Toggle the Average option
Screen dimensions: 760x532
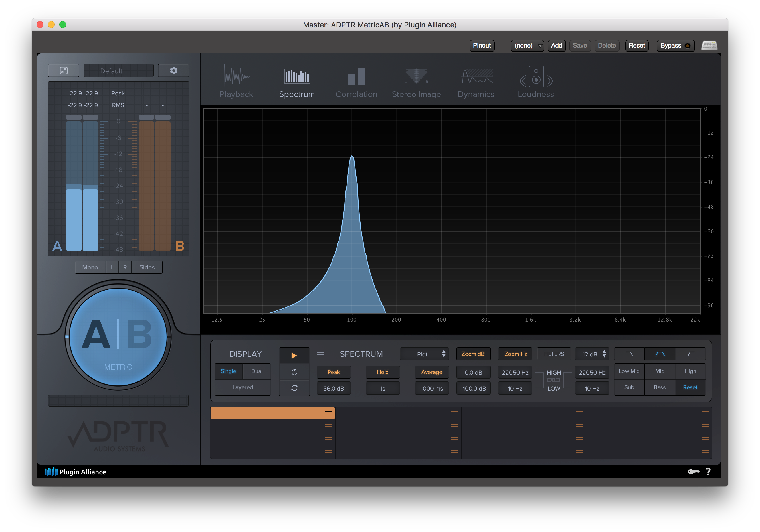tap(432, 372)
